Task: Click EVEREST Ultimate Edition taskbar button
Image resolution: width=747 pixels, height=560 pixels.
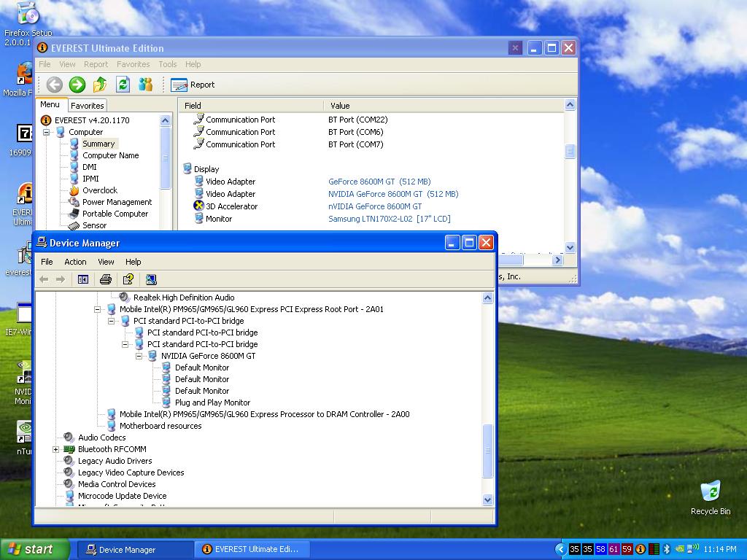Action: pyautogui.click(x=252, y=550)
